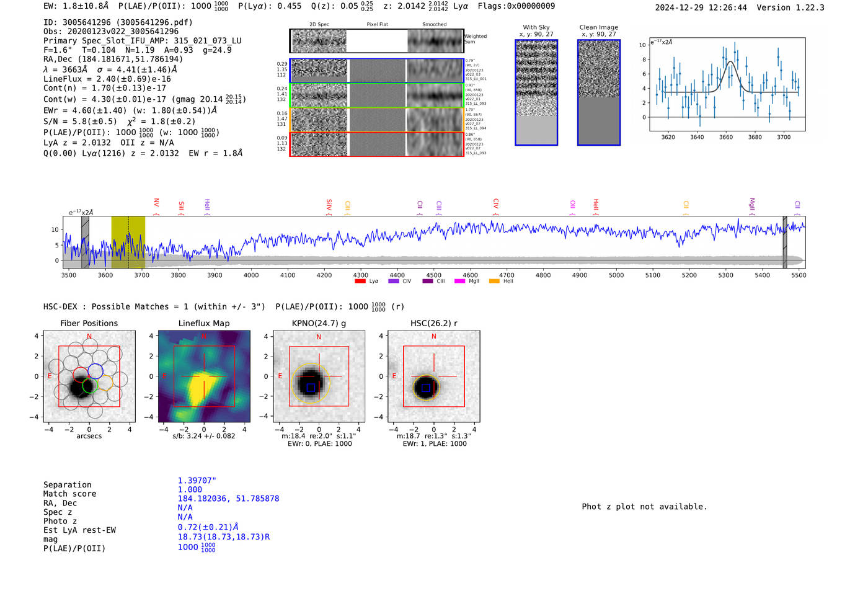Click the Smoothed column header
The height and width of the screenshot is (591, 868).
pos(435,25)
